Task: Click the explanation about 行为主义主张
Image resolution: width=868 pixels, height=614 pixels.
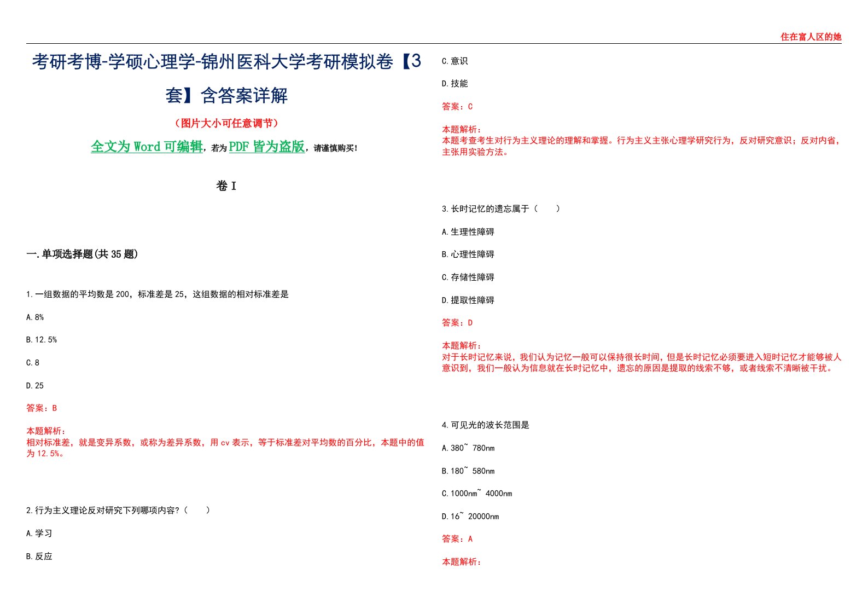Action: click(642, 146)
